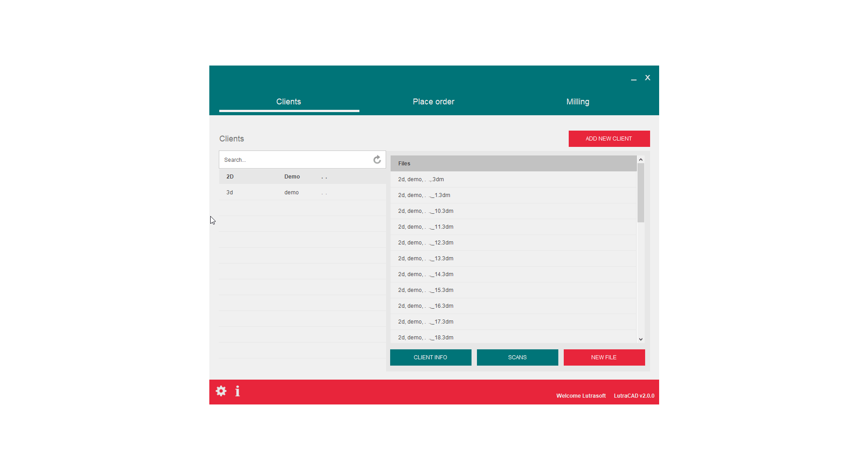Minimize the LutraCAD window

(634, 78)
